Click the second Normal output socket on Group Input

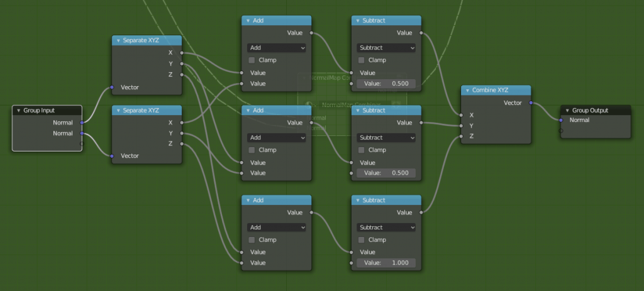tap(82, 133)
